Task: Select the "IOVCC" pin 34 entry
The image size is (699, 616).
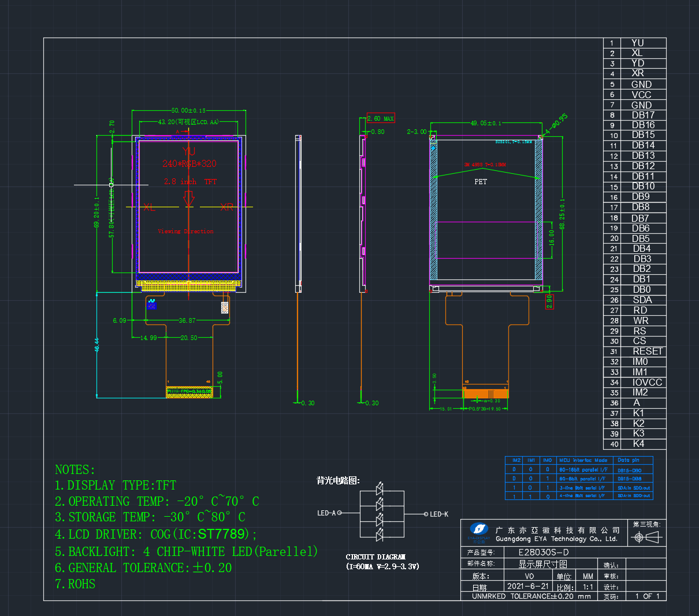Action: (647, 382)
